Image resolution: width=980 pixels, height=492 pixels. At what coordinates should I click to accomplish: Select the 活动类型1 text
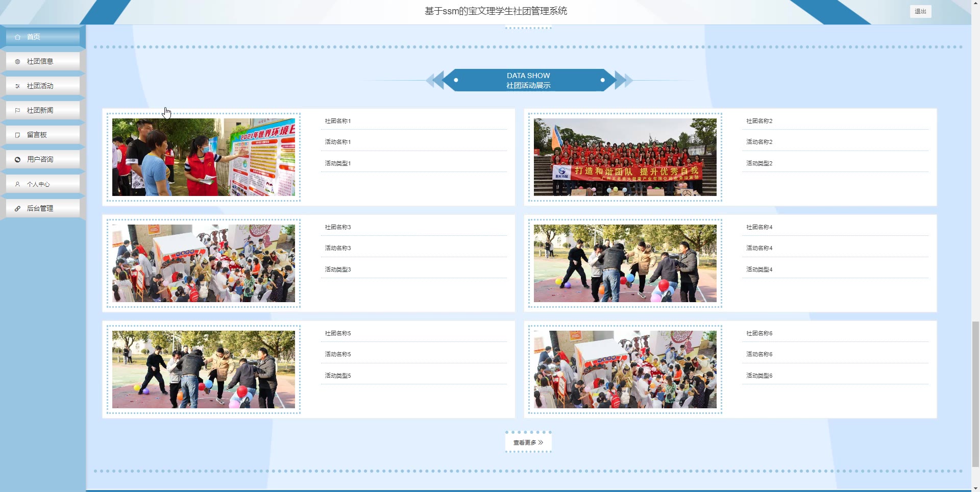click(x=338, y=163)
